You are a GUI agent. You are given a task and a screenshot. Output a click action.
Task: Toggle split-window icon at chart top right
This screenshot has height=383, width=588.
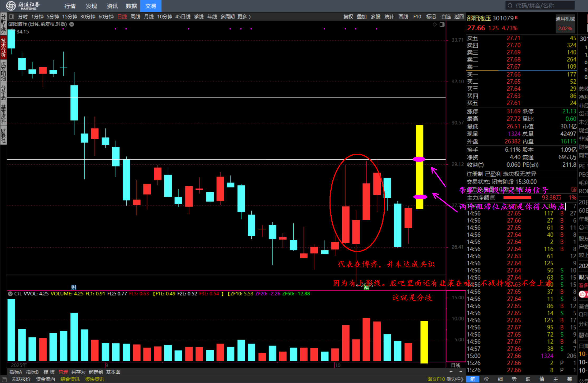coord(442,25)
